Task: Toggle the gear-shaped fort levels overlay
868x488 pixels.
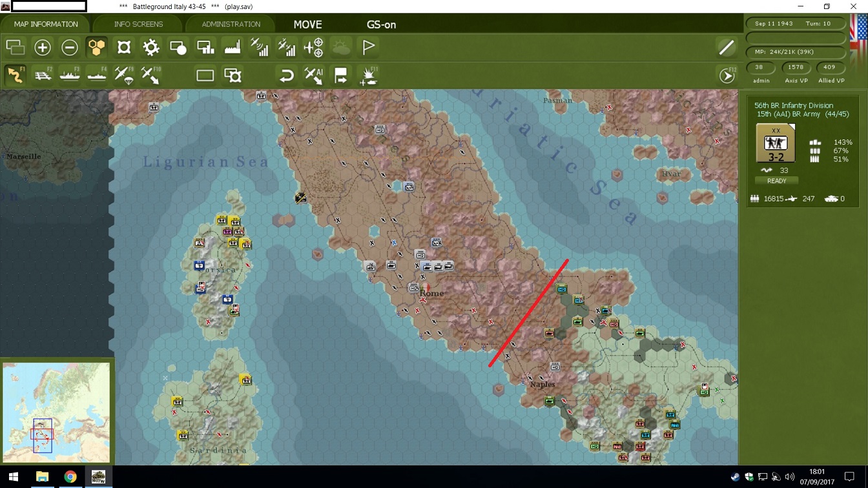Action: tap(151, 47)
